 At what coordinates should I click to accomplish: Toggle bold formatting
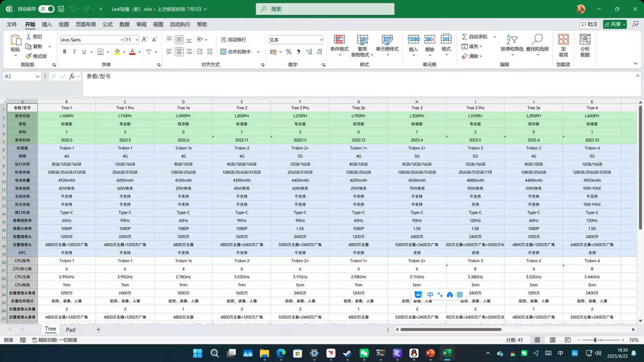pyautogui.click(x=64, y=52)
